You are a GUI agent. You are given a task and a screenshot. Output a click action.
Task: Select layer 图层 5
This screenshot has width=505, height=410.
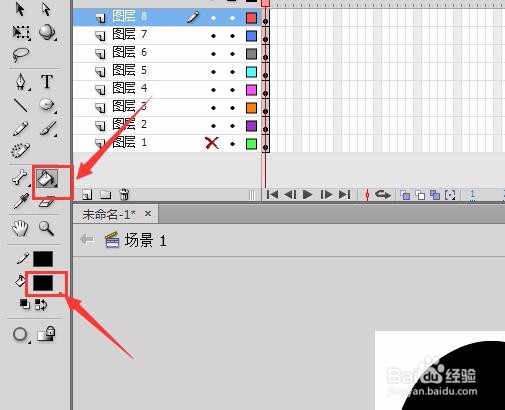click(x=129, y=70)
